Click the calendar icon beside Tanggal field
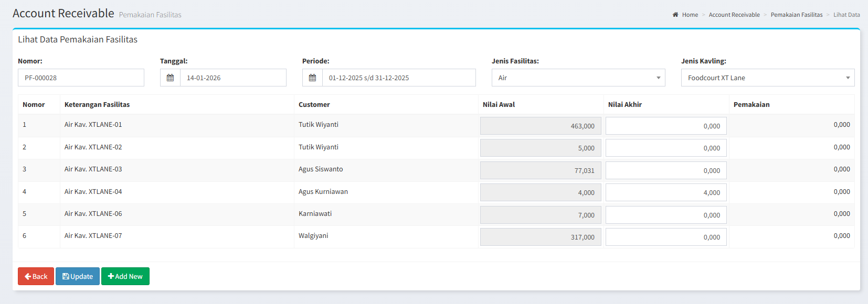Viewport: 868px width, 304px height. [x=170, y=78]
